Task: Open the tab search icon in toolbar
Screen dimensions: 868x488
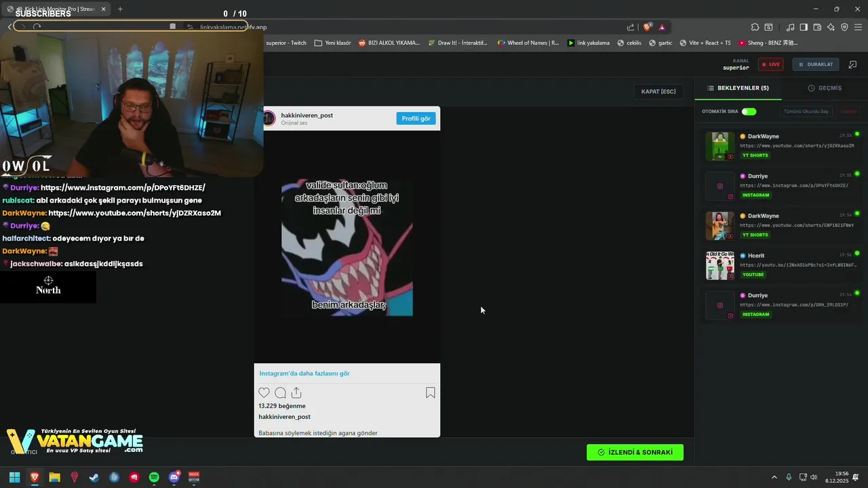Action: 768,27
